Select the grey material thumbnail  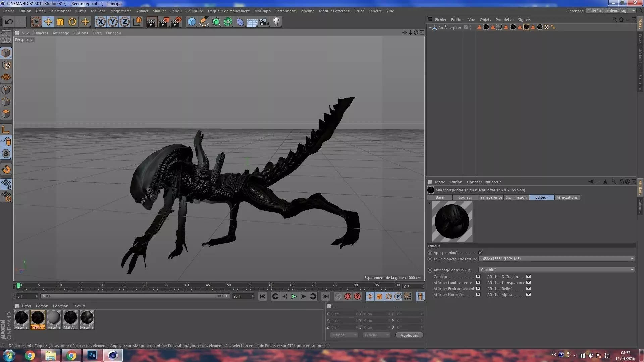[54, 320]
